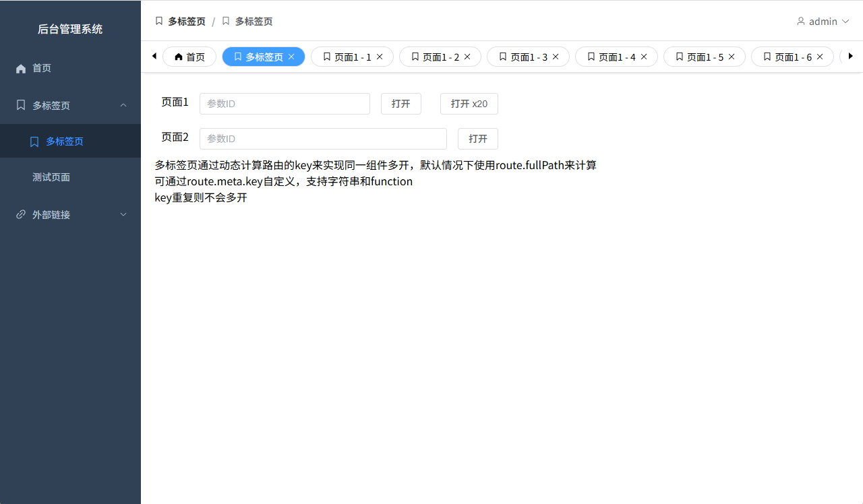Switch to the 首页 tab
863x504 pixels.
point(189,57)
